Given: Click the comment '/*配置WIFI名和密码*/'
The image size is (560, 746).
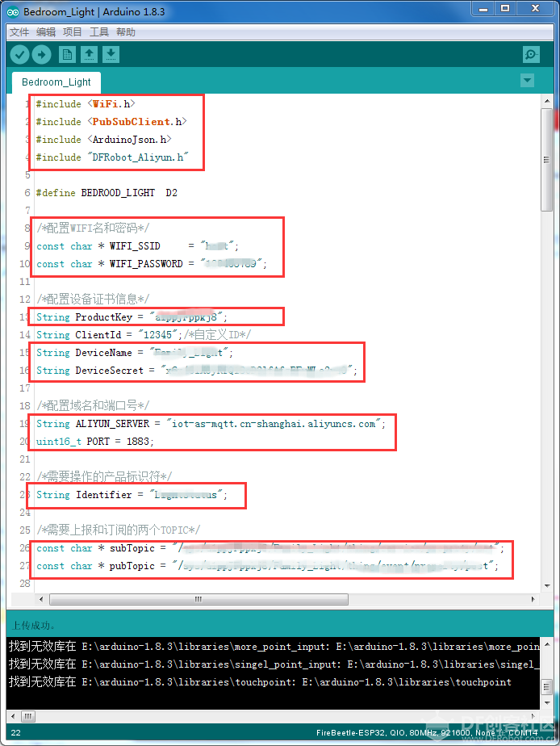Looking at the screenshot, I should [93, 228].
